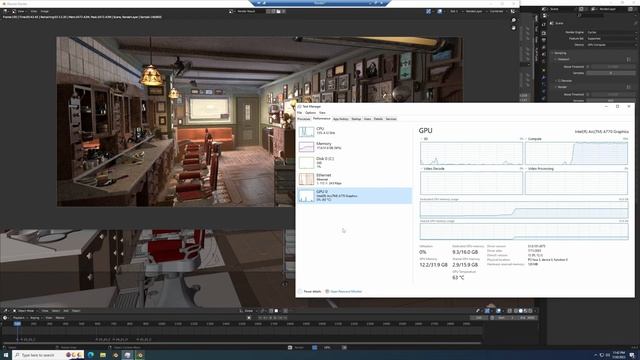640x360 pixels.
Task: Click the Render Noise Threshold value field
Action: [613, 94]
